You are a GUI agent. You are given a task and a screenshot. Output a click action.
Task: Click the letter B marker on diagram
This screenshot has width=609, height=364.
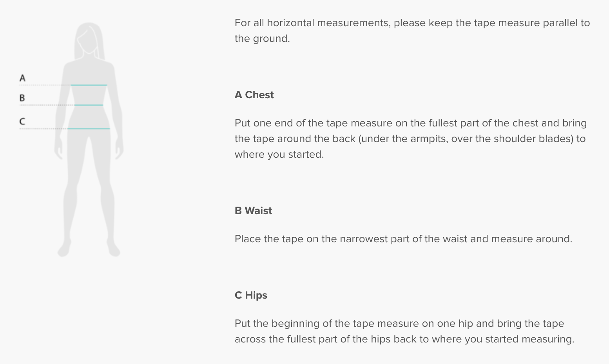coord(22,98)
